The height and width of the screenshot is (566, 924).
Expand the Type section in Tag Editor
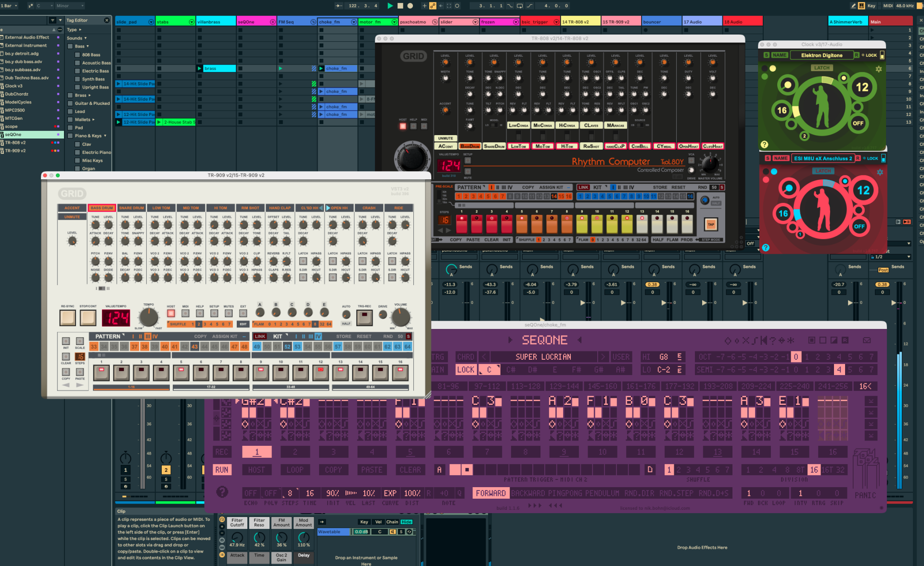(x=80, y=30)
